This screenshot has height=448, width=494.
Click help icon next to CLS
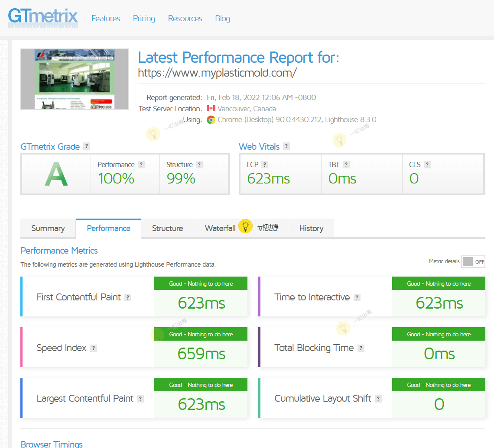(427, 164)
